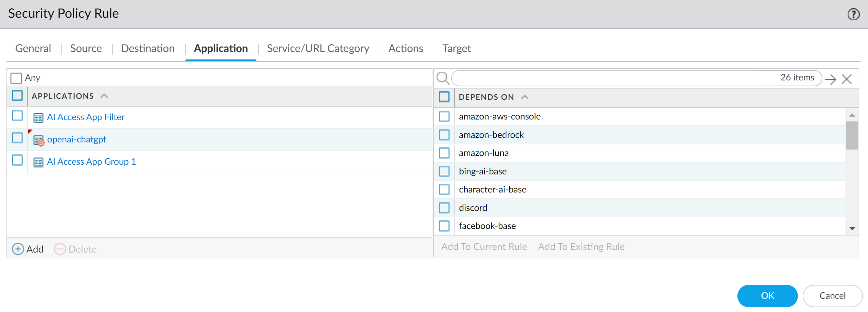Toggle sort arrow on Depends On column
Image resolution: width=868 pixels, height=312 pixels.
(524, 97)
